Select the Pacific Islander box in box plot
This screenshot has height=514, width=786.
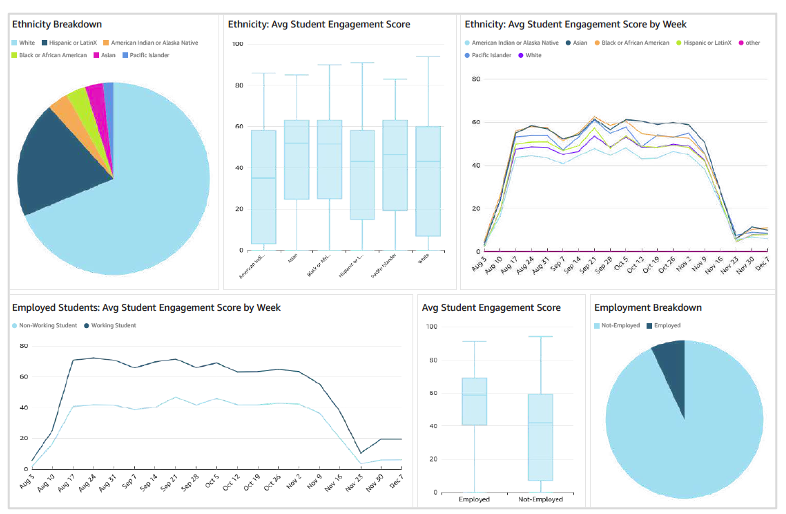click(396, 165)
